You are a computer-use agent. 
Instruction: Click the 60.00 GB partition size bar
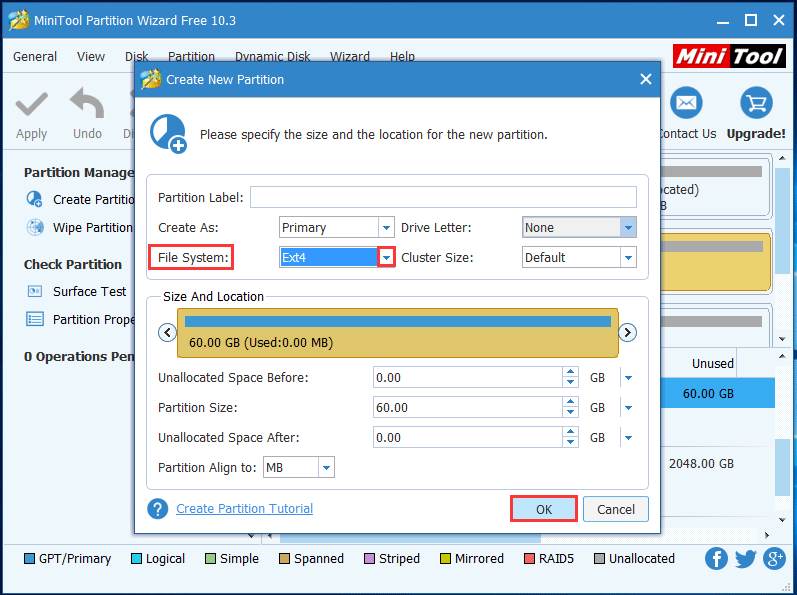click(397, 332)
